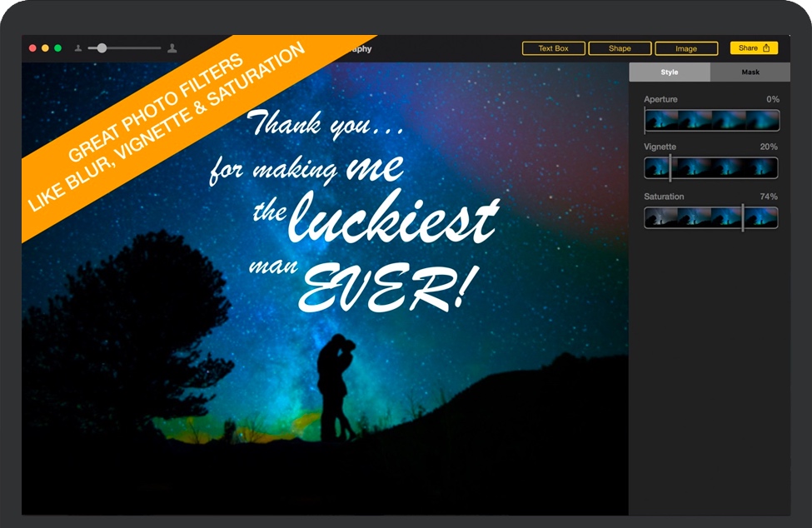This screenshot has height=528, width=812.
Task: Click the strongest Vignette preview frame
Action: click(x=762, y=168)
